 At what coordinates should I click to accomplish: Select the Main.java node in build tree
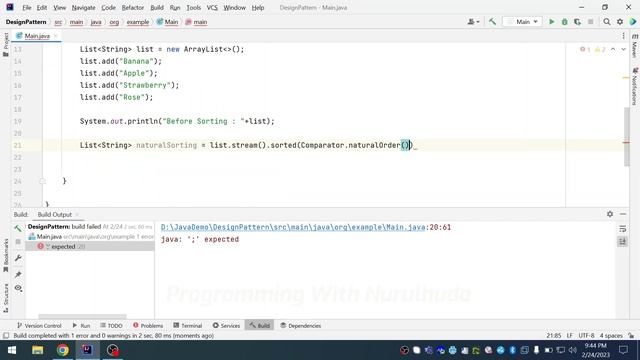90,237
